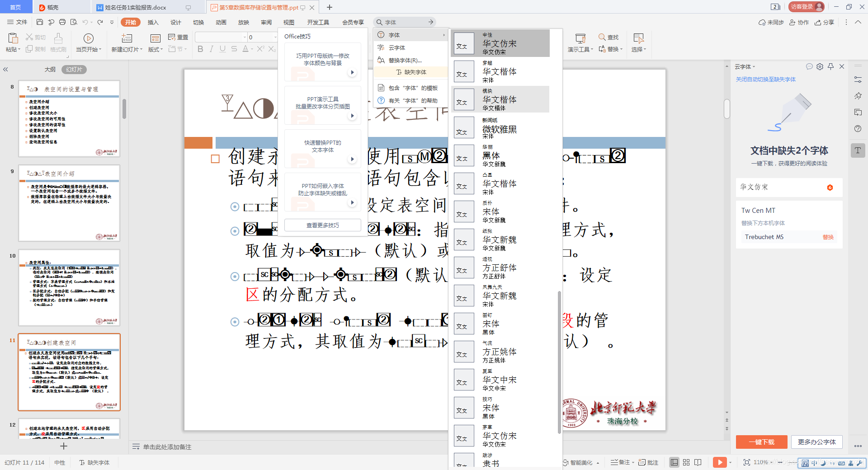This screenshot has width=868, height=470.
Task: Pin the Cloud Fonts panel
Action: point(831,66)
